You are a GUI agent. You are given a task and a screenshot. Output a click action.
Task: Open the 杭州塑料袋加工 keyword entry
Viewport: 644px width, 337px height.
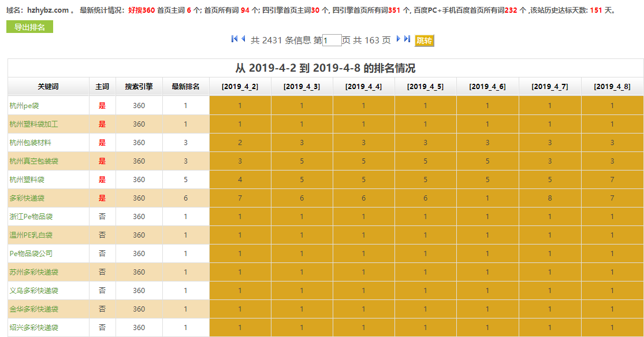coord(33,124)
